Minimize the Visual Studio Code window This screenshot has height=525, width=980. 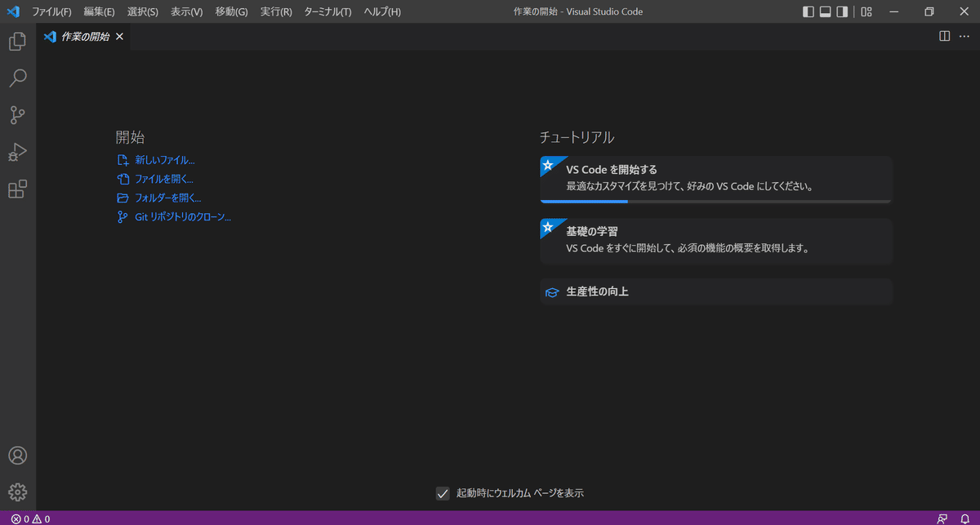895,11
